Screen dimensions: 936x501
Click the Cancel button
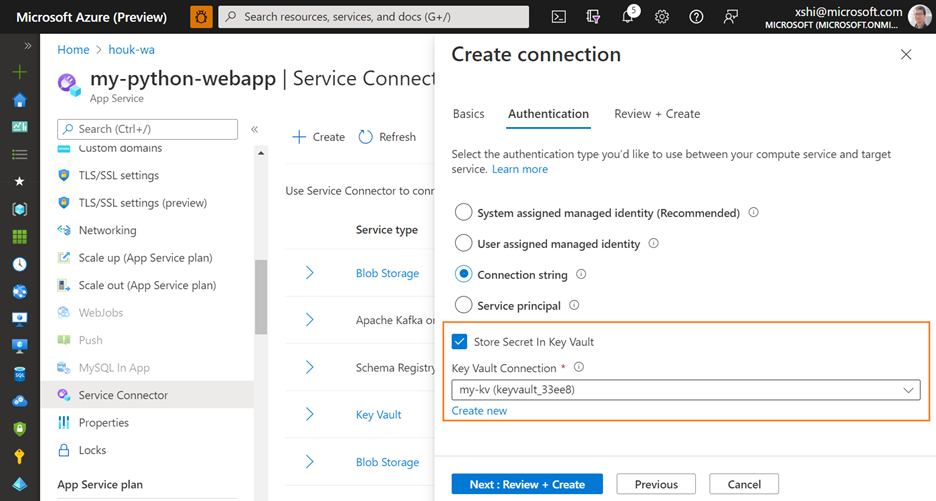tap(744, 484)
